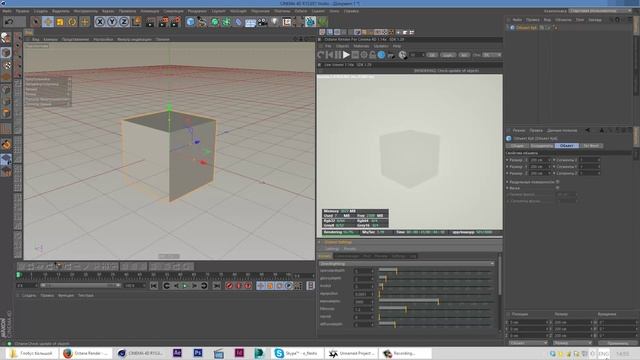This screenshot has width=640, height=360.
Task: Open the Render Settings icon
Action: (x=176, y=22)
